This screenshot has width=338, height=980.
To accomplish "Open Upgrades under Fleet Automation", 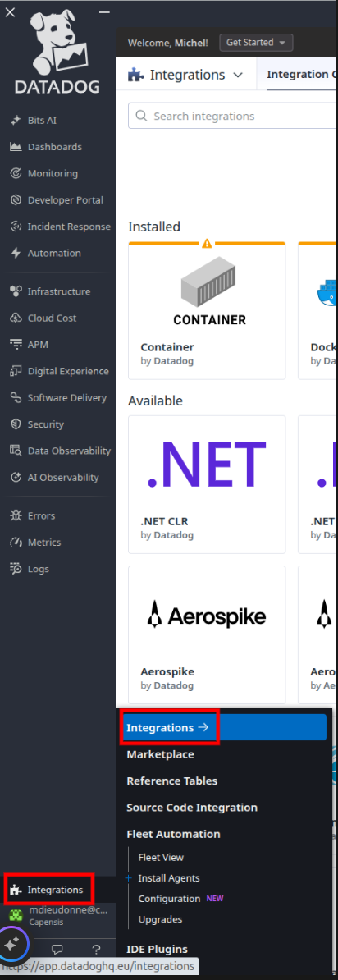I will coord(160,919).
